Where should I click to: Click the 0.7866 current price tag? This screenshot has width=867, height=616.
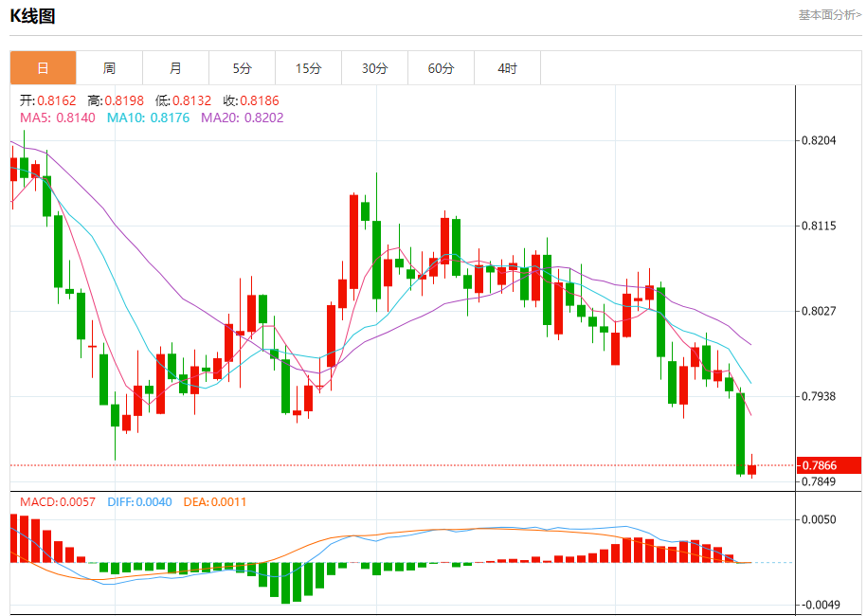829,465
